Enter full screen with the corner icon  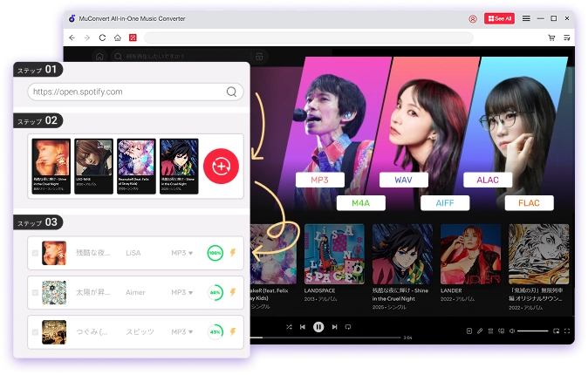(x=567, y=331)
